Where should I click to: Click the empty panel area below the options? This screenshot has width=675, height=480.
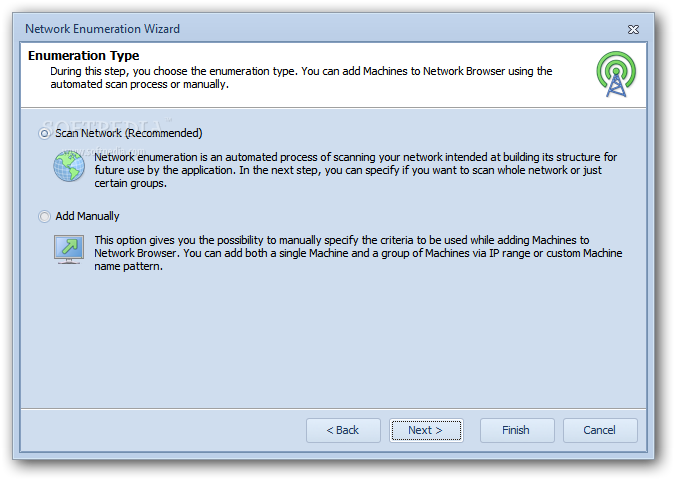[x=333, y=340]
